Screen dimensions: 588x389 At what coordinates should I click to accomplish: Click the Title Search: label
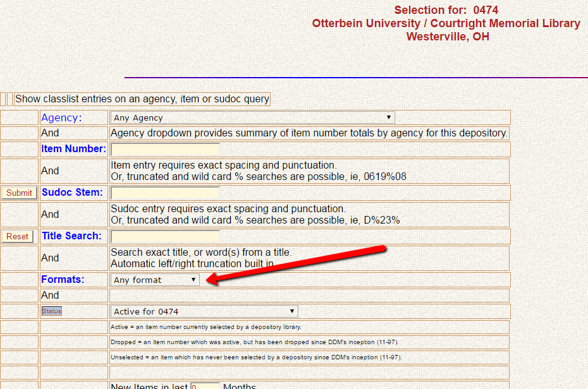point(71,236)
